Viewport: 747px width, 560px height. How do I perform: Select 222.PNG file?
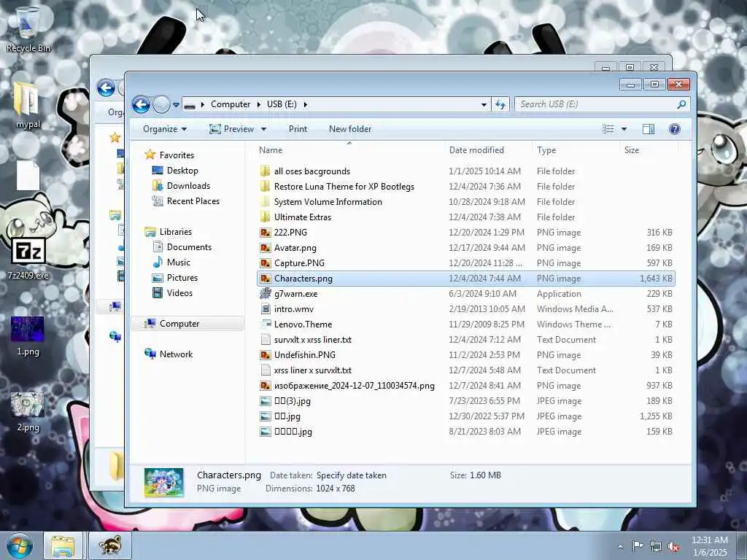(290, 233)
